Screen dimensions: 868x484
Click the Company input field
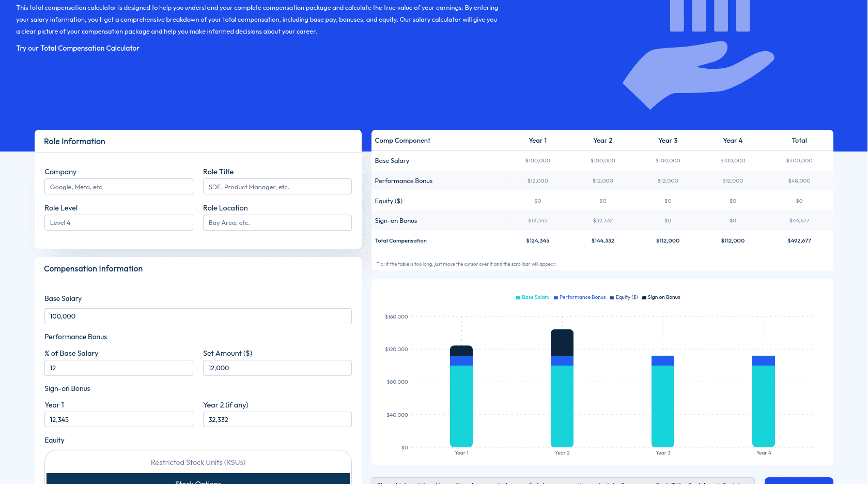[119, 187]
